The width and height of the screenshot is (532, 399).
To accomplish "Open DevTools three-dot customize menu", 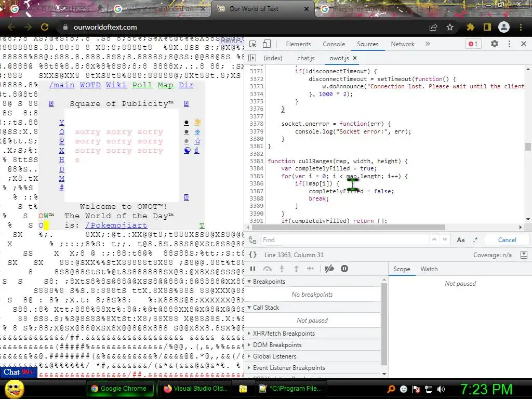I will click(509, 44).
